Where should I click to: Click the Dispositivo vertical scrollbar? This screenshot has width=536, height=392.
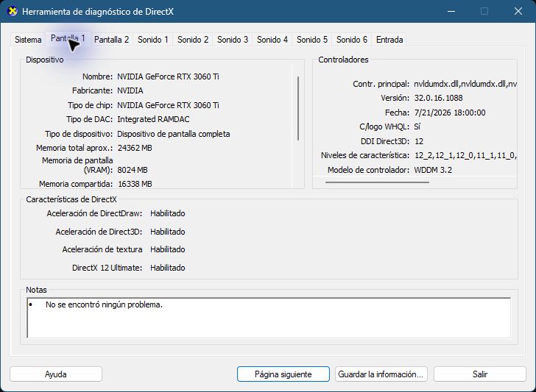(x=298, y=108)
